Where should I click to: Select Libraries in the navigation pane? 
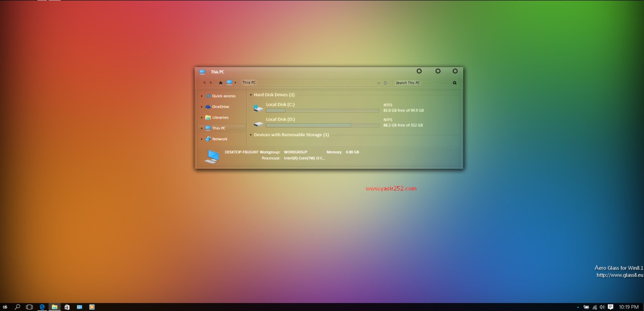[220, 118]
